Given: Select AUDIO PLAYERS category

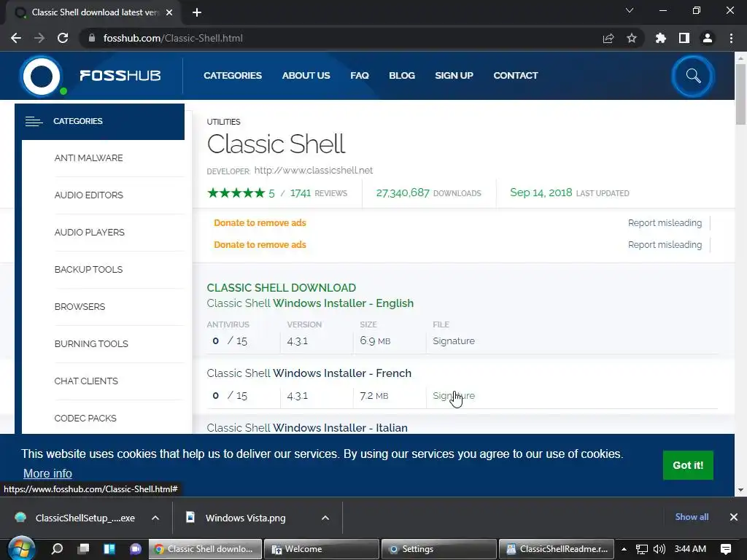Looking at the screenshot, I should tap(90, 233).
